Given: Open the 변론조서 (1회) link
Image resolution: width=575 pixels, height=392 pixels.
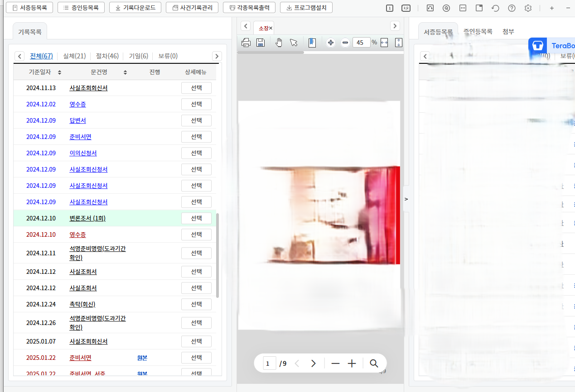Looking at the screenshot, I should (x=87, y=218).
